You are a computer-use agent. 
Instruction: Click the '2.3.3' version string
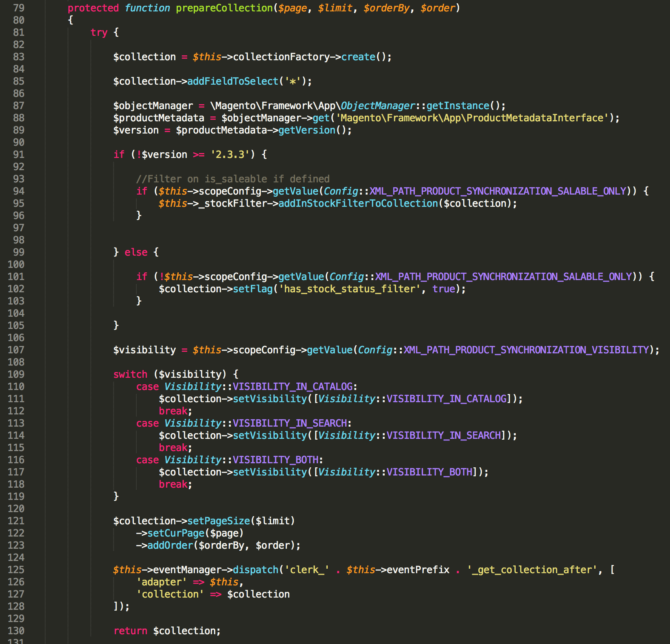pyautogui.click(x=230, y=155)
